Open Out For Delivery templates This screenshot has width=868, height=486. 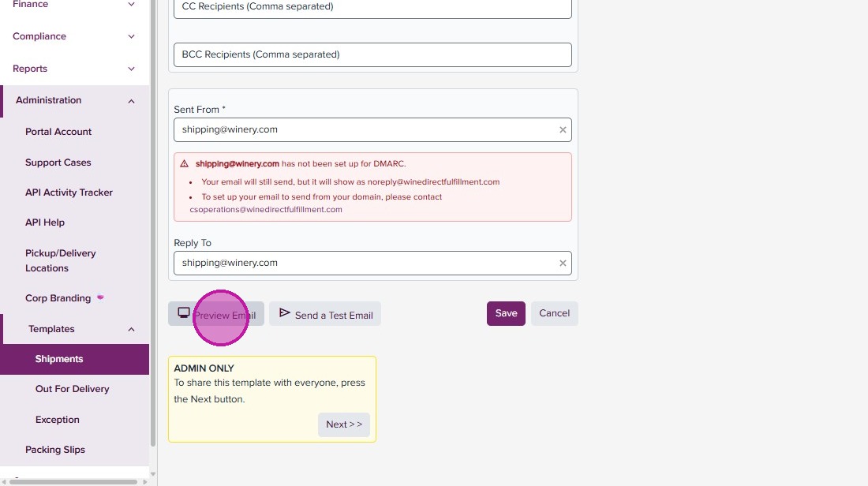click(x=72, y=389)
